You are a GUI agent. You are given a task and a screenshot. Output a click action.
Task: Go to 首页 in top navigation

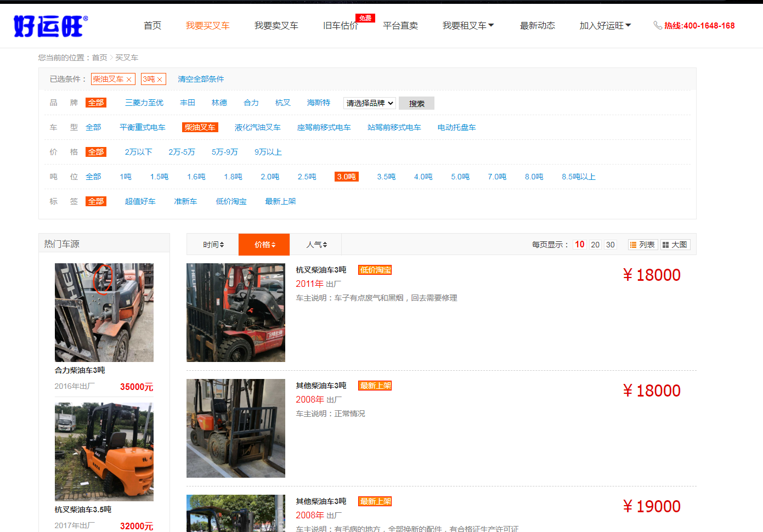pos(152,26)
